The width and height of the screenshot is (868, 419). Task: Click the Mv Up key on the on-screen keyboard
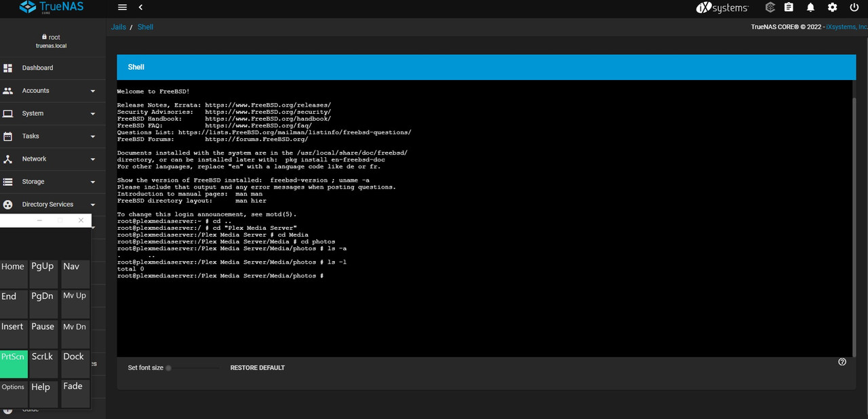[x=75, y=304]
